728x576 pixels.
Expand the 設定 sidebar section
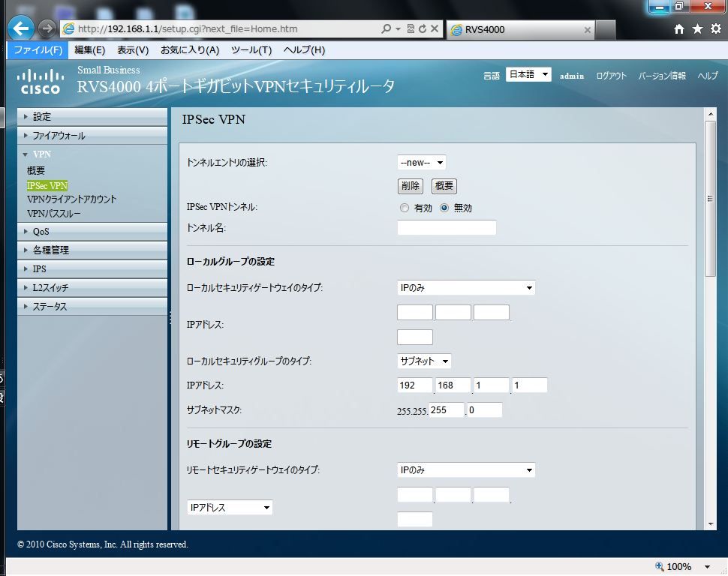(92, 116)
